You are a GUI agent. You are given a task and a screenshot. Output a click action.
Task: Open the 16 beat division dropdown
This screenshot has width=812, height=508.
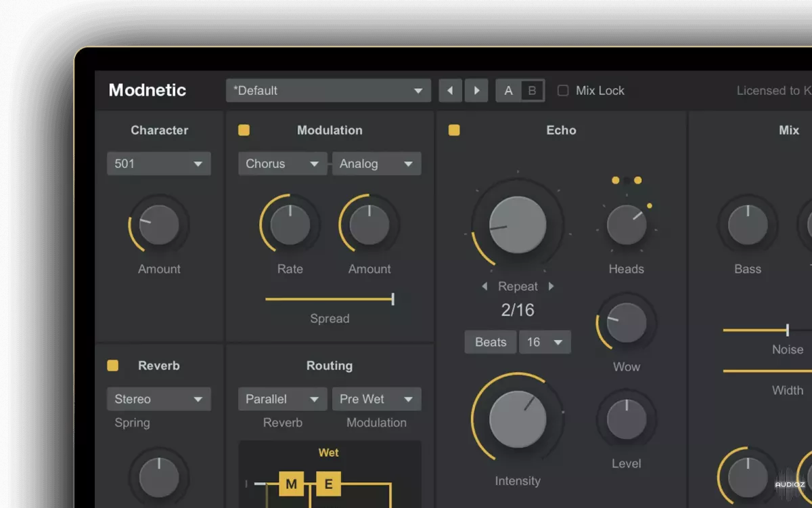(545, 342)
